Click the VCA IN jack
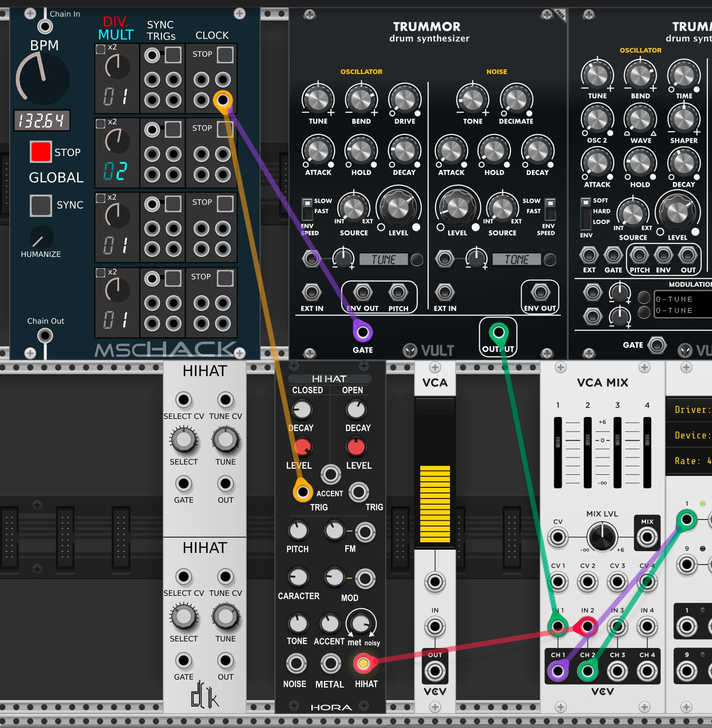 click(x=435, y=627)
